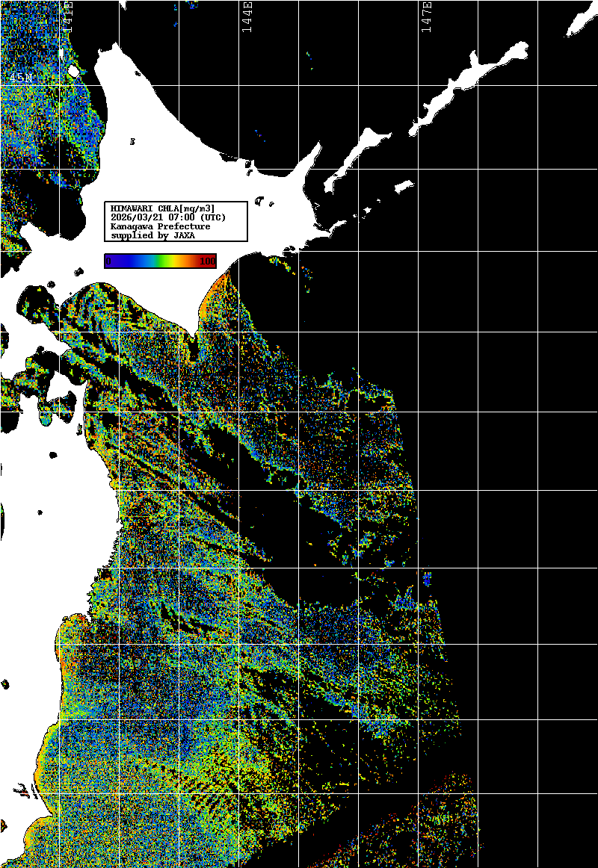598x868 pixels.
Task: Click the 0 minimum value on color bar
Action: (x=108, y=261)
